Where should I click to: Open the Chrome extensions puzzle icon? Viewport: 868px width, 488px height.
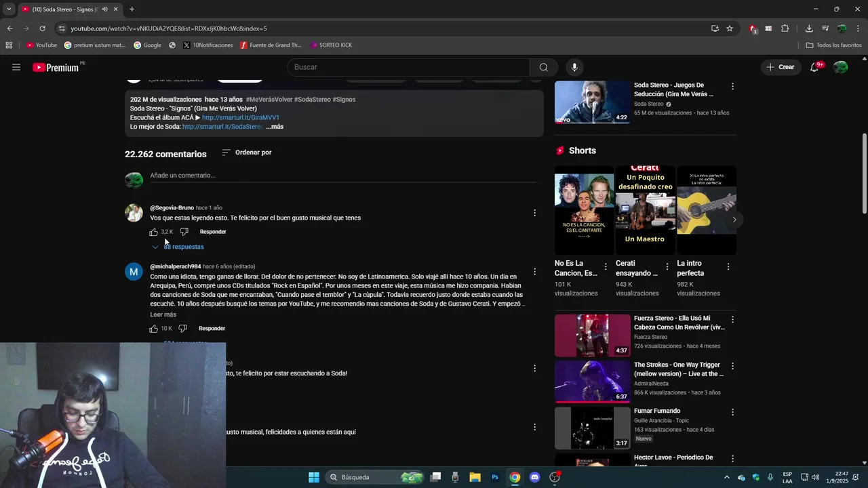click(x=785, y=28)
